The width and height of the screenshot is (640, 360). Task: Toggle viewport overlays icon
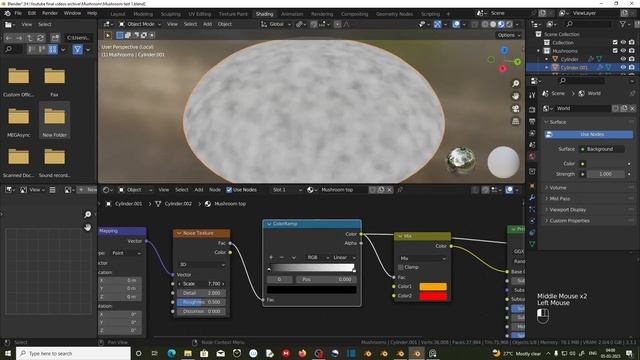click(456, 24)
